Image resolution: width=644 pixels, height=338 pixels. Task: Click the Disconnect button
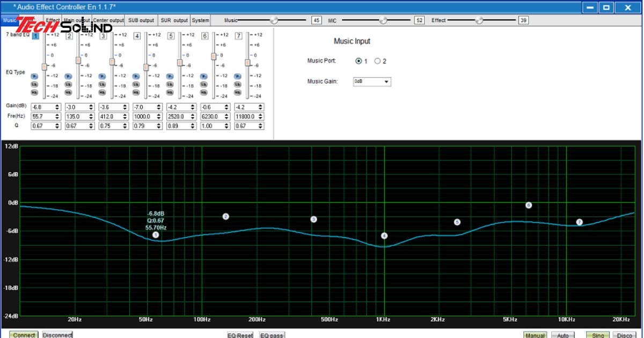[57, 335]
